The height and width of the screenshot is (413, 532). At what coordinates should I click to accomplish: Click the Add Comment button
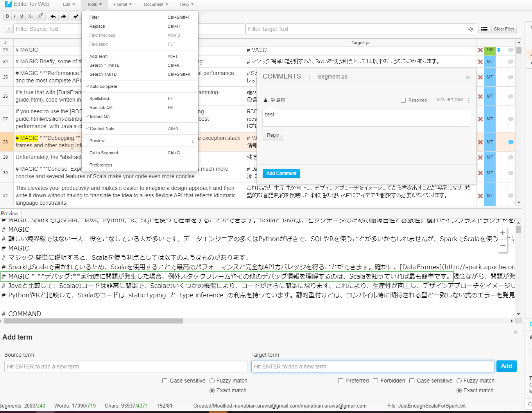coord(281,173)
